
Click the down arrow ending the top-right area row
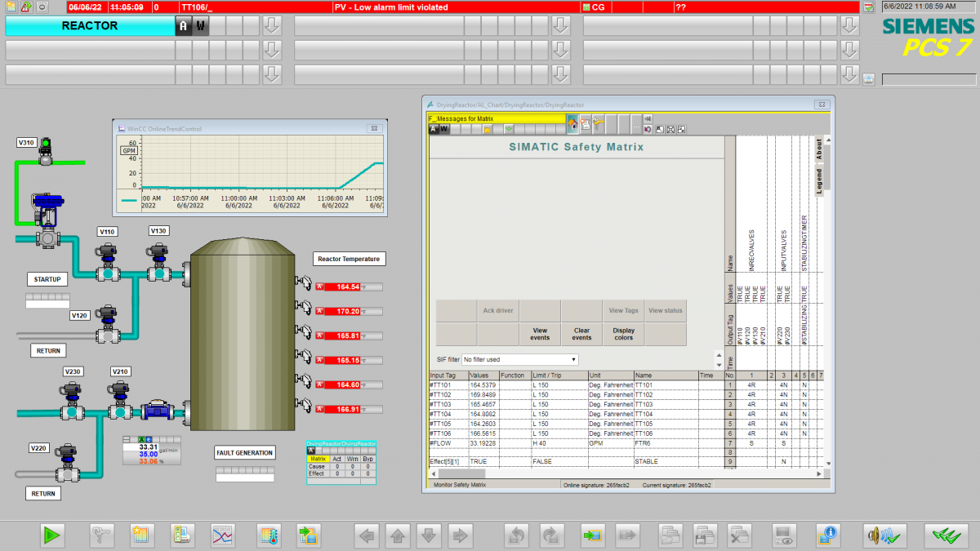850,26
